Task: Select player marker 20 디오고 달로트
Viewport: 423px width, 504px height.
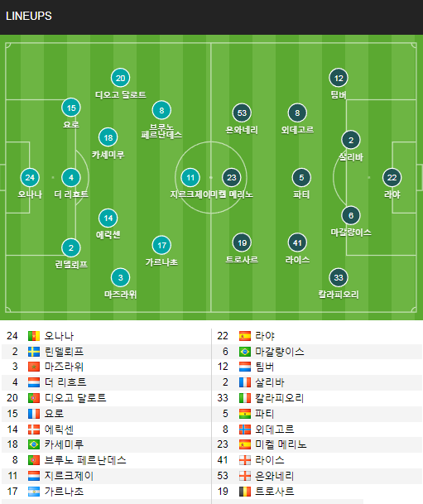Action: pyautogui.click(x=120, y=78)
